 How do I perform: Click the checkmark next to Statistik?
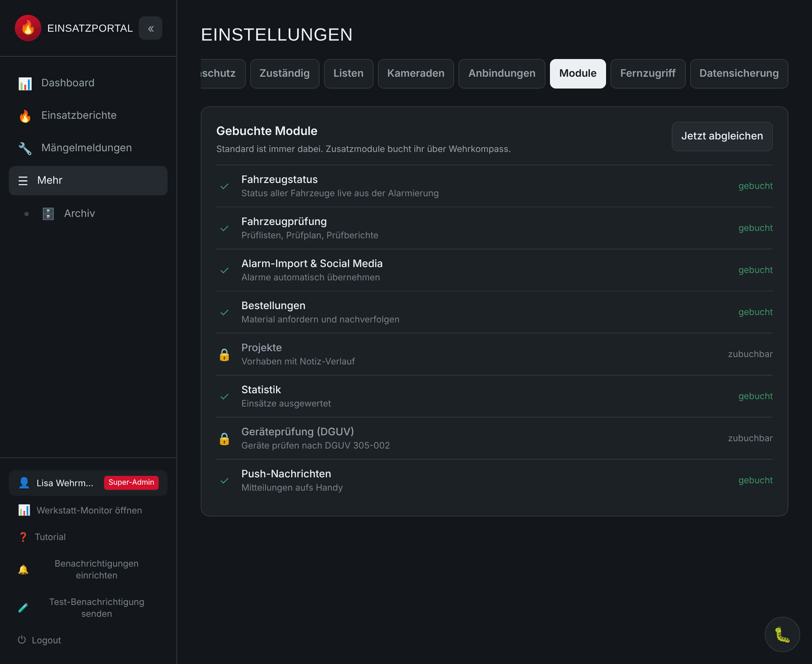(224, 397)
